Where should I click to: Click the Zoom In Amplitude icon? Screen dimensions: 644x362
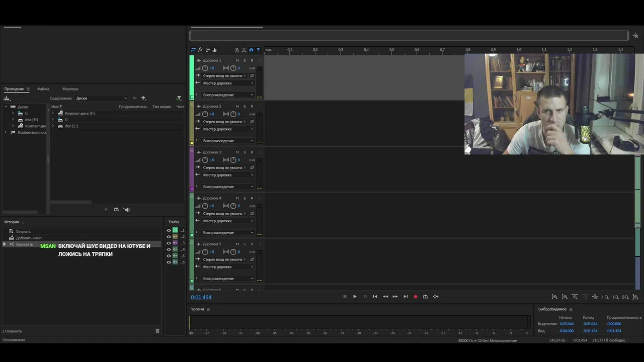(x=554, y=297)
